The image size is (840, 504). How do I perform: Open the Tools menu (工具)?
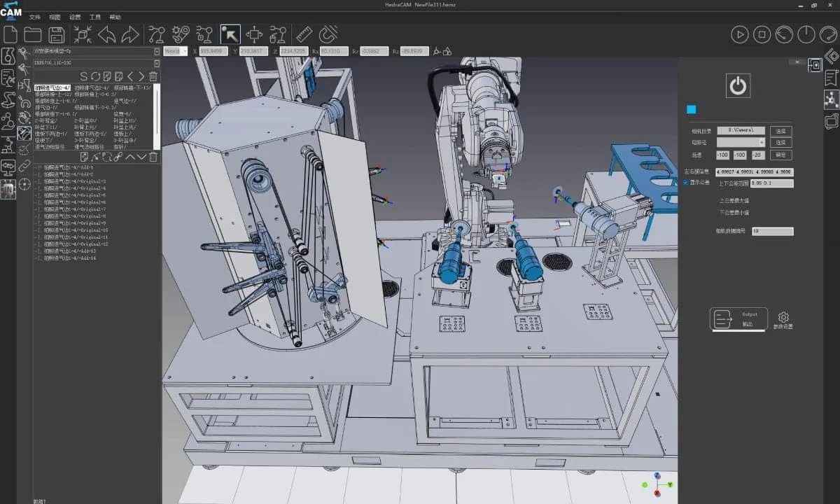point(96,17)
